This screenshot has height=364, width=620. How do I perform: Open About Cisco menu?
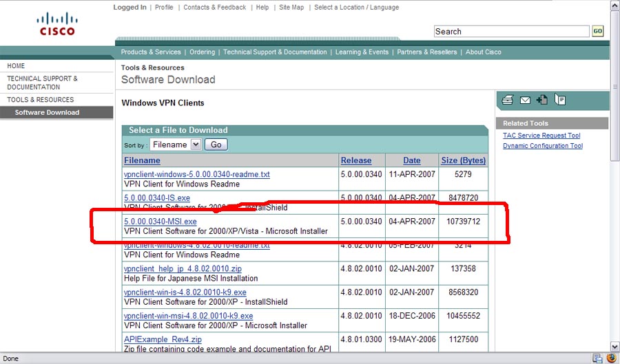pyautogui.click(x=483, y=52)
